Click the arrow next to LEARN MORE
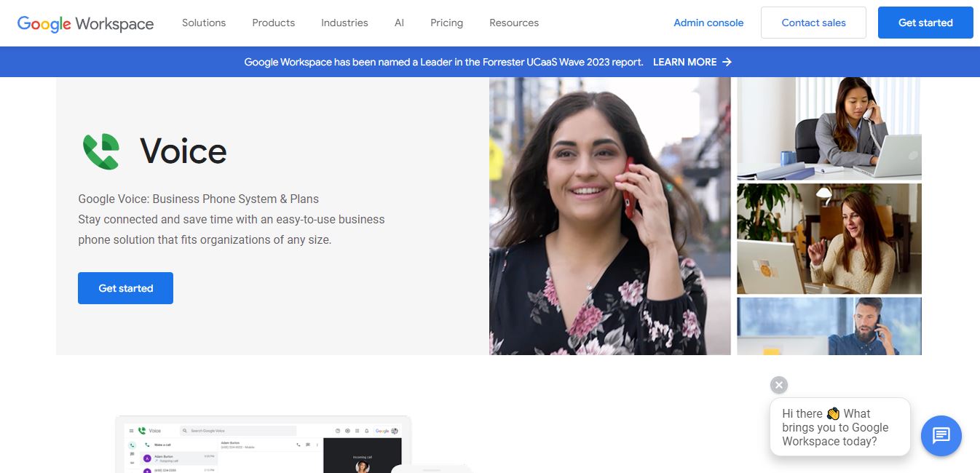The width and height of the screenshot is (980, 473). coord(727,62)
